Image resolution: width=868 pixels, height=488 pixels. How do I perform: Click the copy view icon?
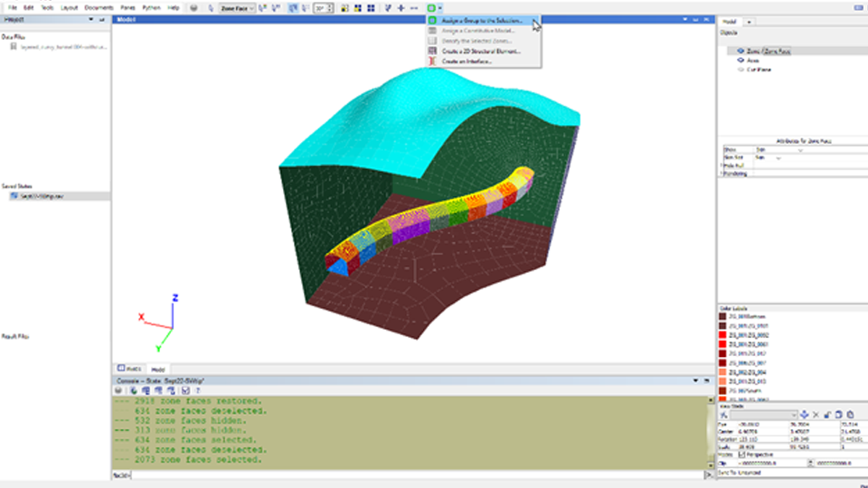click(839, 415)
